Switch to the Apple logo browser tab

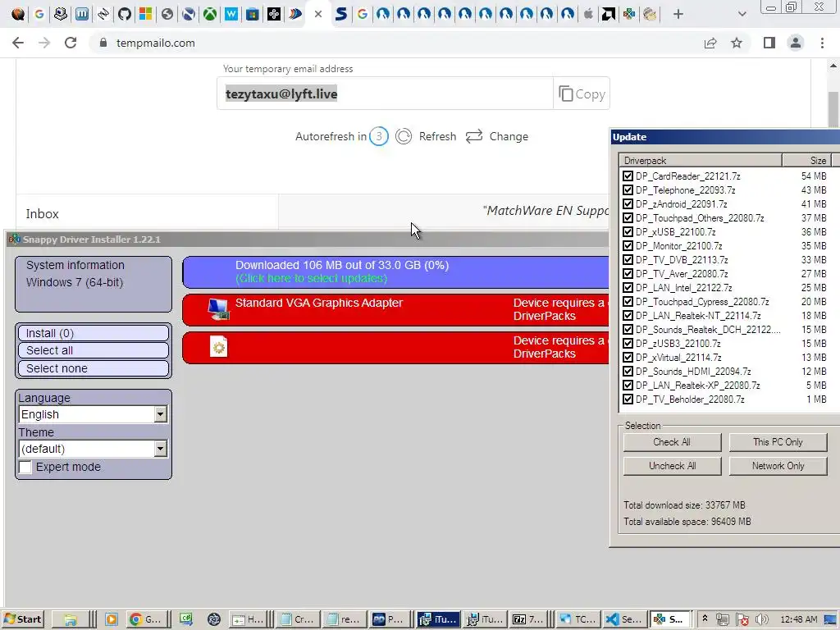coord(587,14)
